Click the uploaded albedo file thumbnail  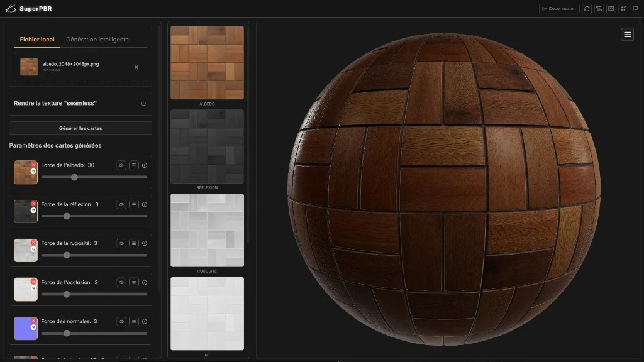(29, 67)
